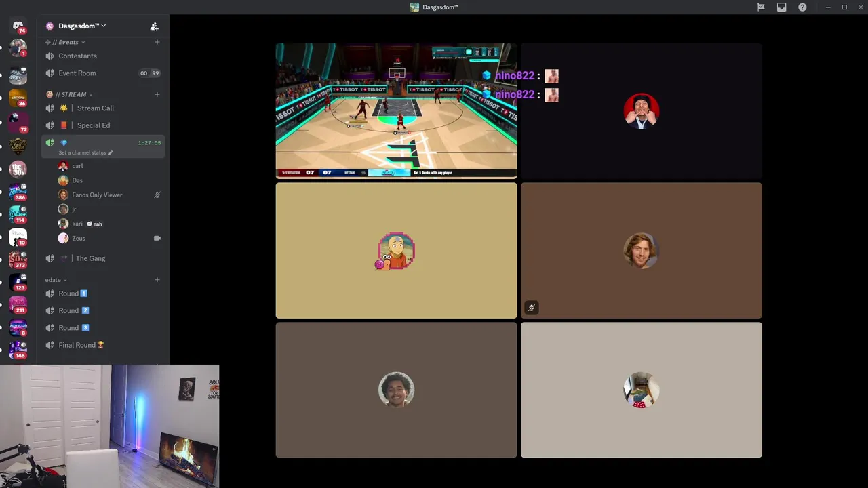Image resolution: width=868 pixels, height=488 pixels.
Task: Click Zeus's camera icon in voice list
Action: 157,238
